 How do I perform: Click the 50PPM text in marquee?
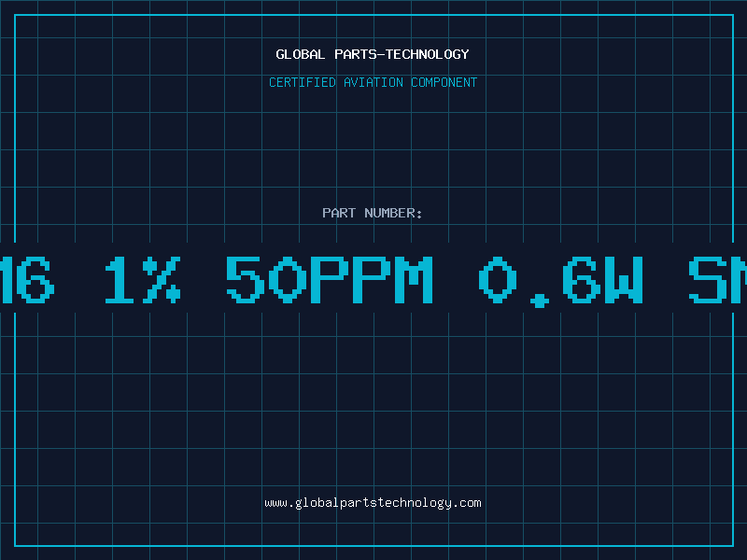[x=330, y=279]
